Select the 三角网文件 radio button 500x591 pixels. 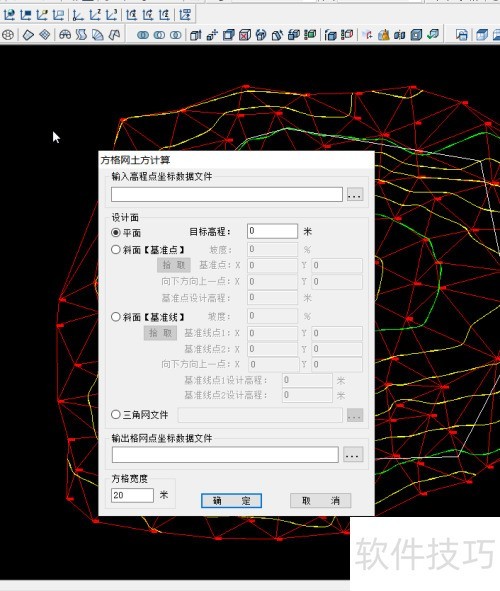116,415
